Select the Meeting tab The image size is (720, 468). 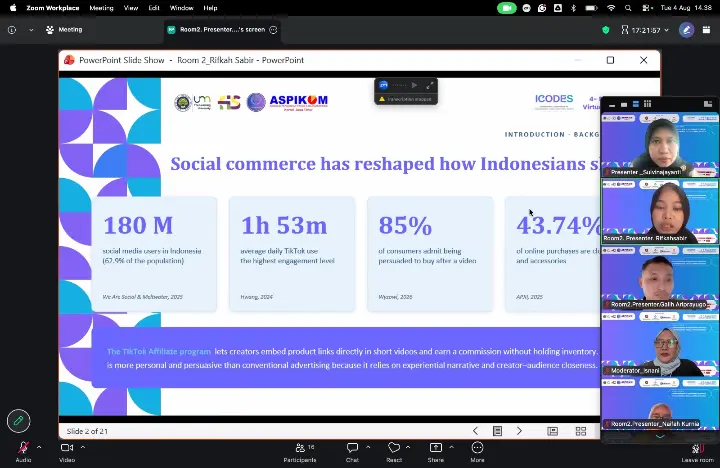click(64, 30)
